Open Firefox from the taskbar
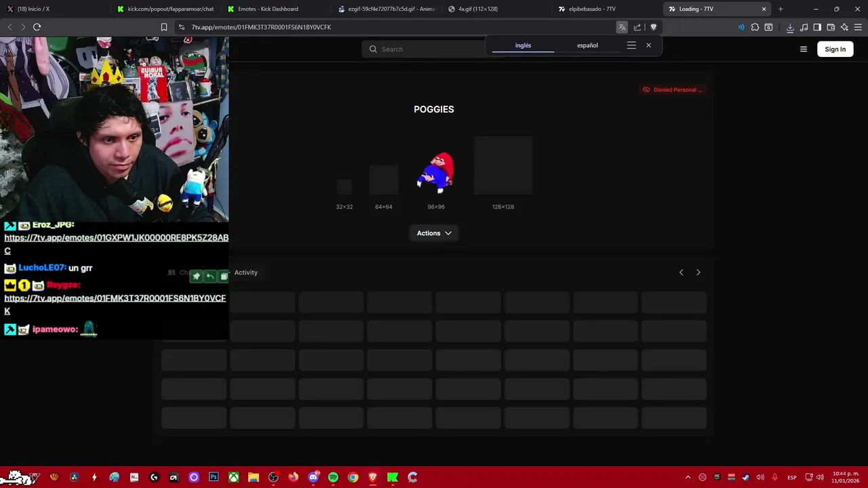The width and height of the screenshot is (868, 488). pos(293,477)
